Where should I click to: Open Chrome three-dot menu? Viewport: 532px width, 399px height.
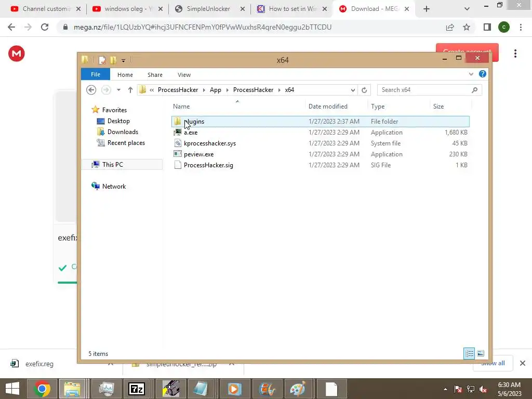click(x=521, y=27)
